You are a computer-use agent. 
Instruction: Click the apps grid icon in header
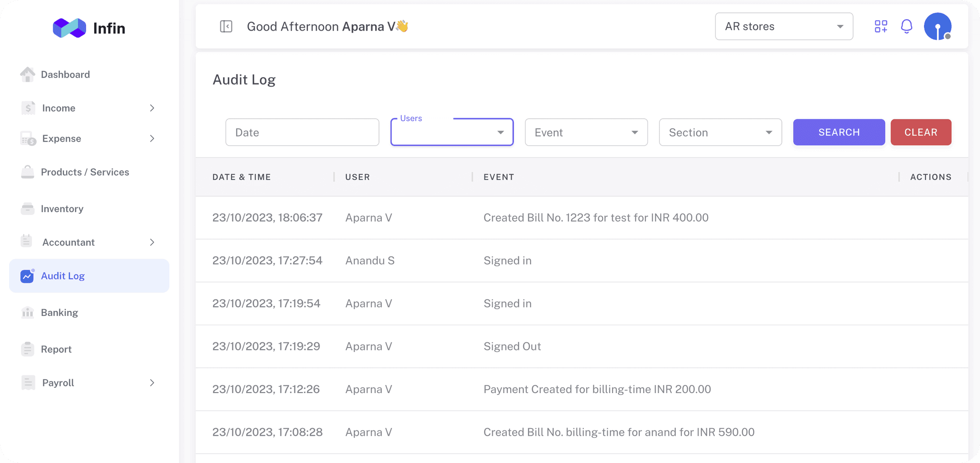coord(881,26)
